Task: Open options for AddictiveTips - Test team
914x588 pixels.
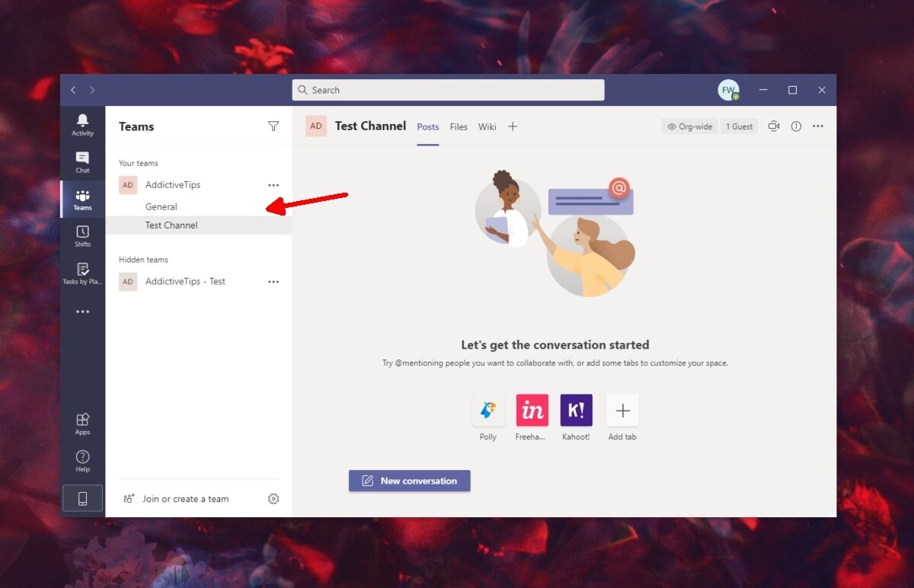Action: pos(273,281)
